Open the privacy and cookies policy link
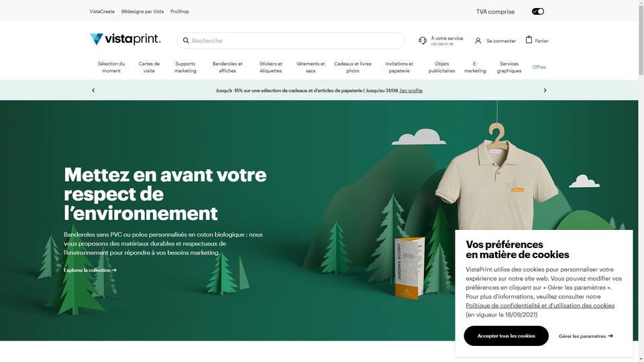This screenshot has width=644, height=362. pyautogui.click(x=540, y=306)
